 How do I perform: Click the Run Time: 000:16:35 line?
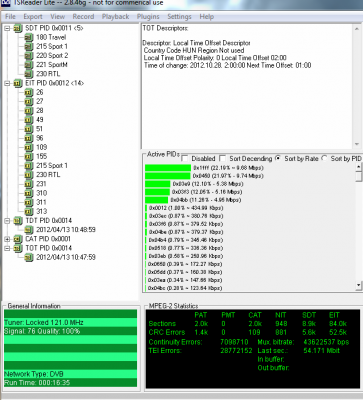click(70, 382)
